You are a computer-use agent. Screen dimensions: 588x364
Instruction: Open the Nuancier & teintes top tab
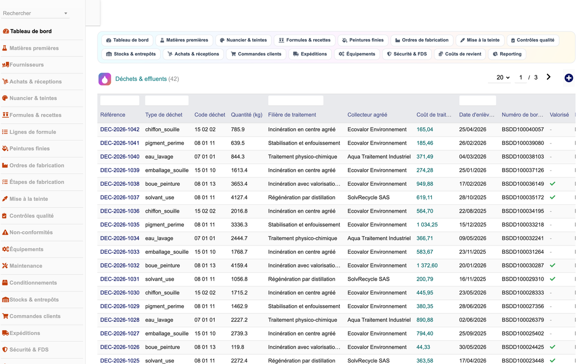click(244, 40)
